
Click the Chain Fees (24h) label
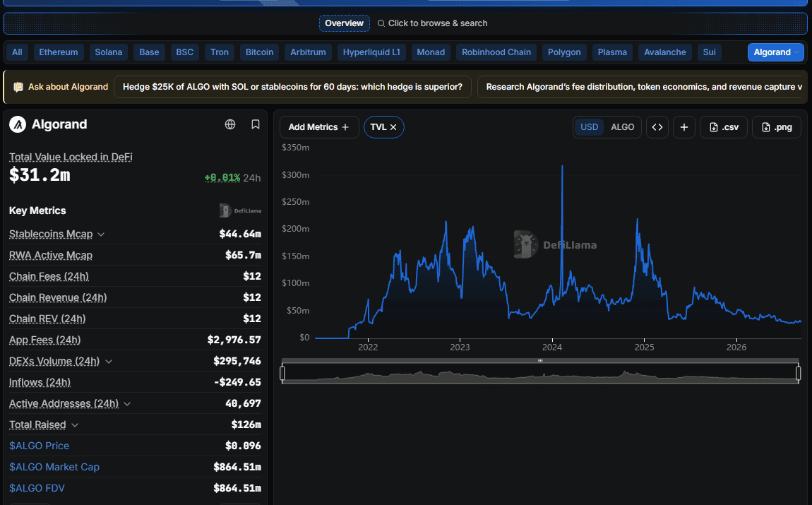[x=49, y=277]
